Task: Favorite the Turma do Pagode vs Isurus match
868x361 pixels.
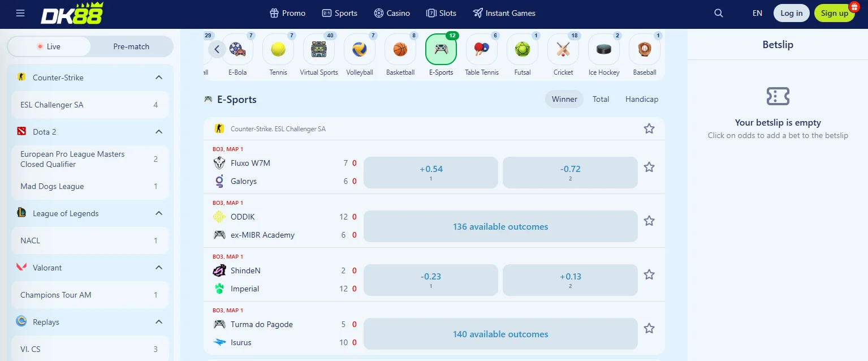Action: pos(649,328)
